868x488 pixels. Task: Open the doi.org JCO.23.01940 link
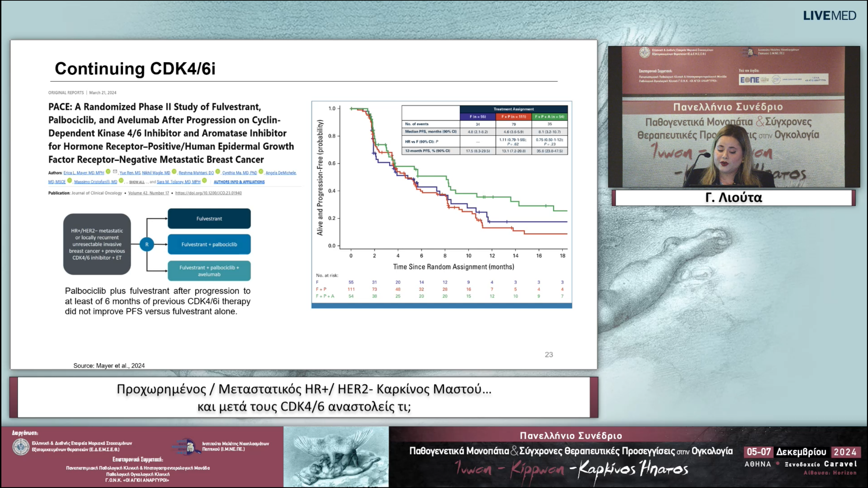(x=209, y=193)
